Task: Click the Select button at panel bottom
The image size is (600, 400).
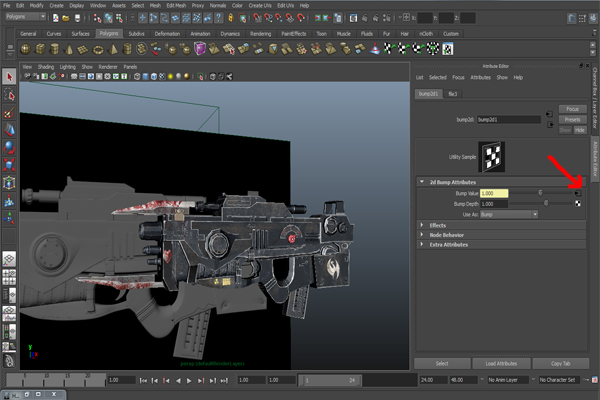Action: [442, 364]
